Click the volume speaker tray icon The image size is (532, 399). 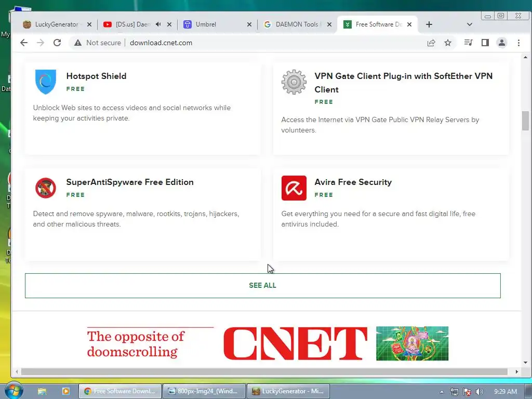pyautogui.click(x=479, y=392)
